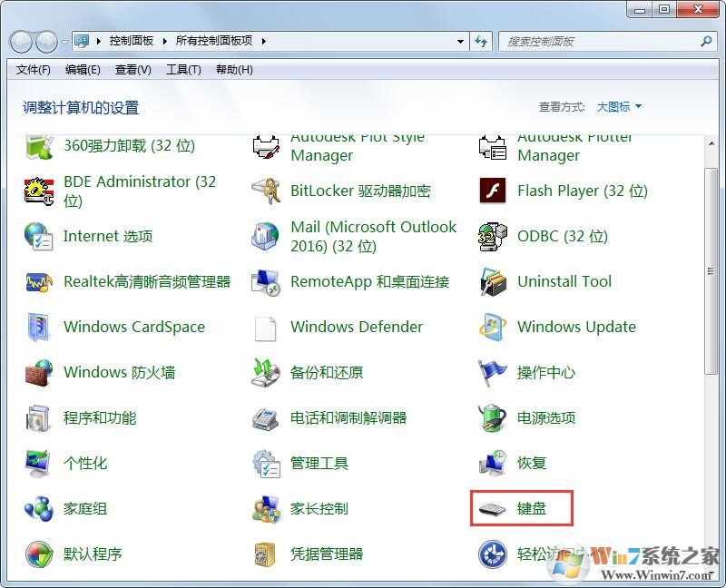Open the 大图标 view mode dropdown

(x=615, y=105)
